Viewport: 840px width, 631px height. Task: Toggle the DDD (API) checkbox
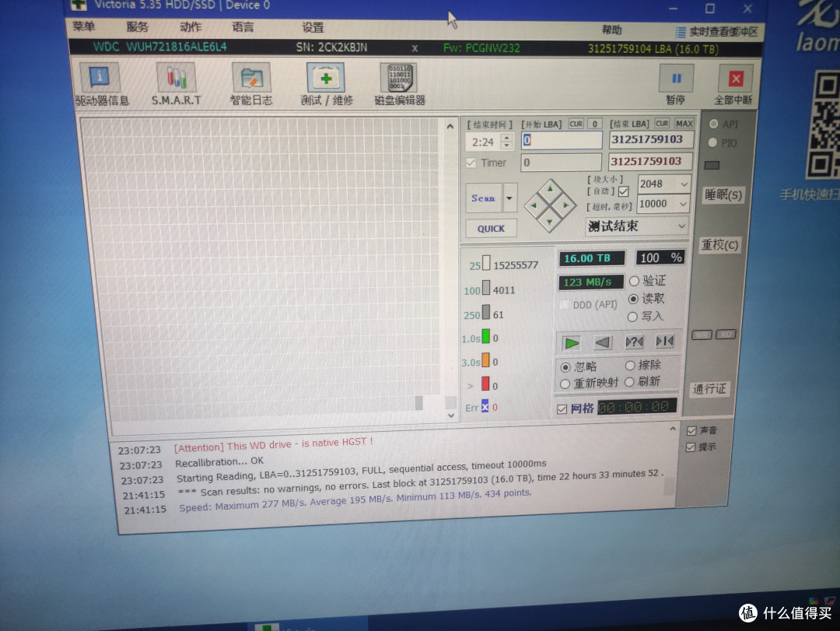564,305
